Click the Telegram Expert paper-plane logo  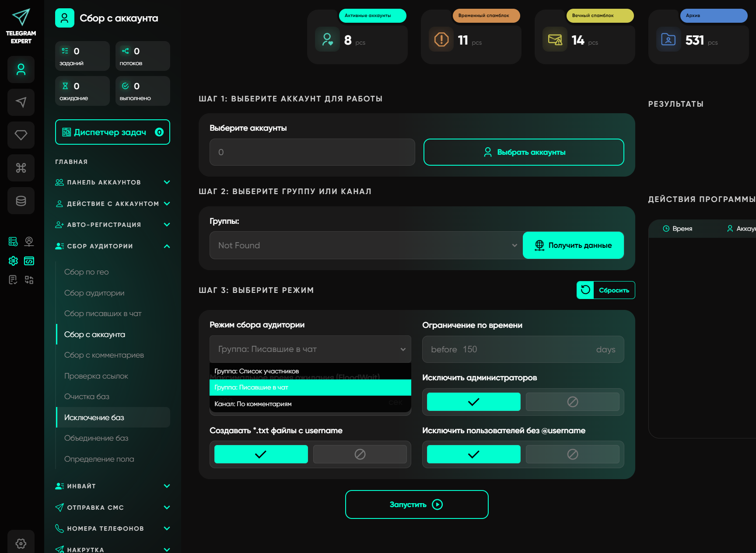[21, 17]
